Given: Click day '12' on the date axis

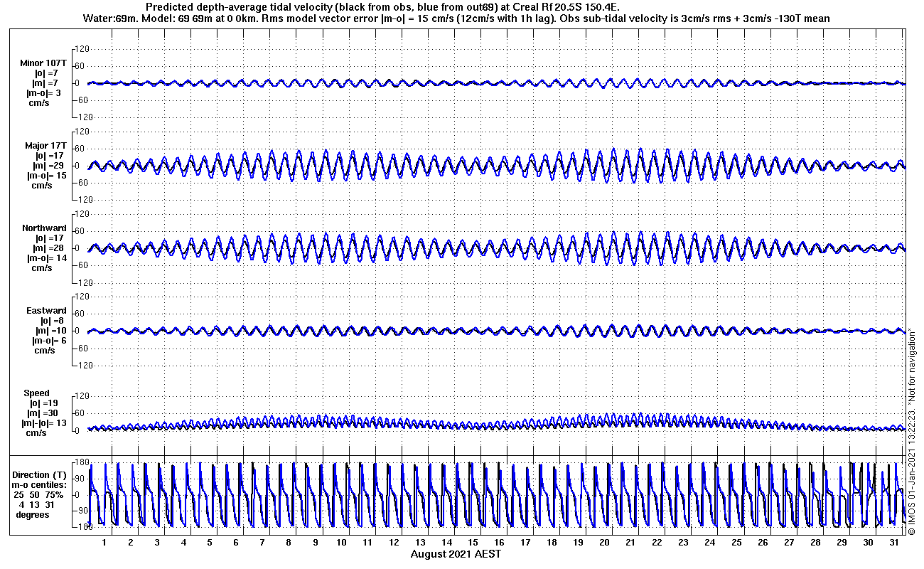Looking at the screenshot, I should tap(394, 543).
